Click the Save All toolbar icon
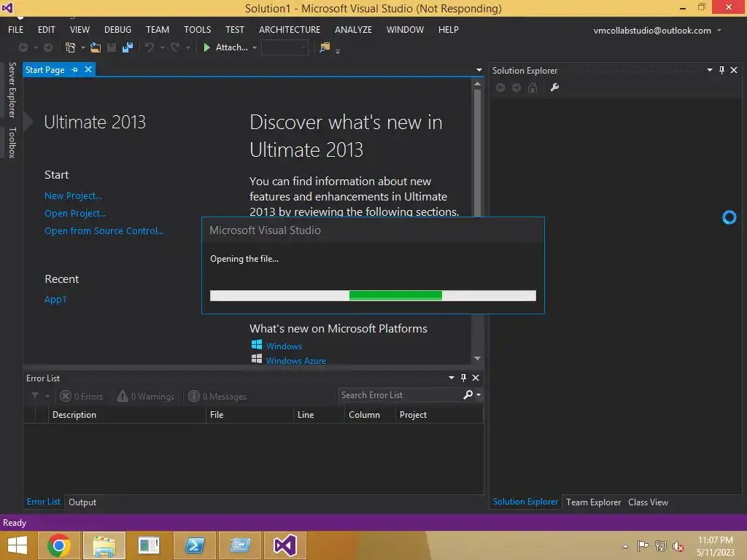This screenshot has height=560, width=747. 128,47
